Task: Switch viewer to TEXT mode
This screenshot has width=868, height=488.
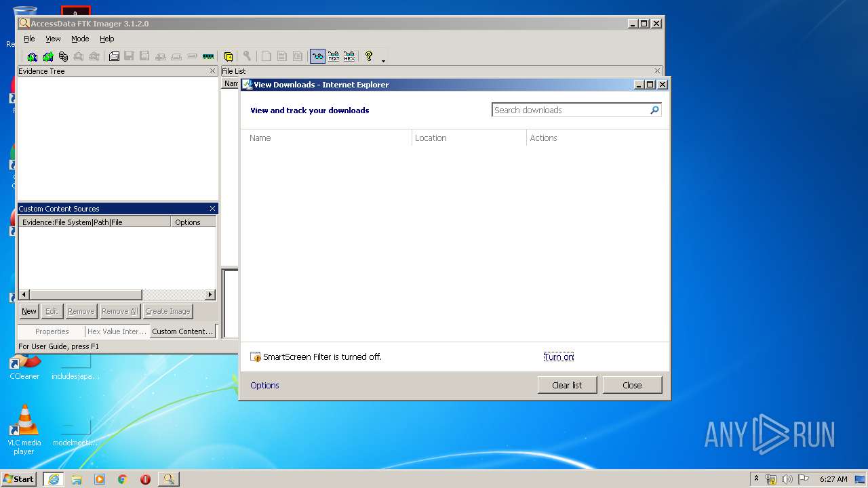Action: pos(334,56)
